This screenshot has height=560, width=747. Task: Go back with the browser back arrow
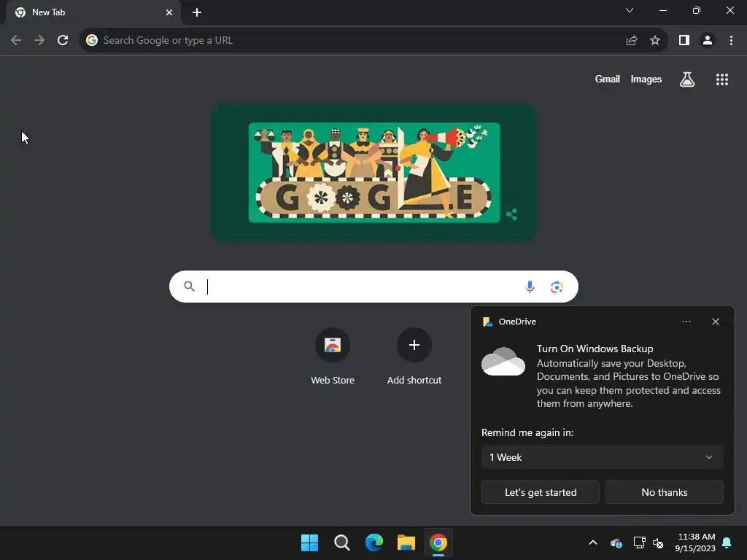click(x=16, y=41)
